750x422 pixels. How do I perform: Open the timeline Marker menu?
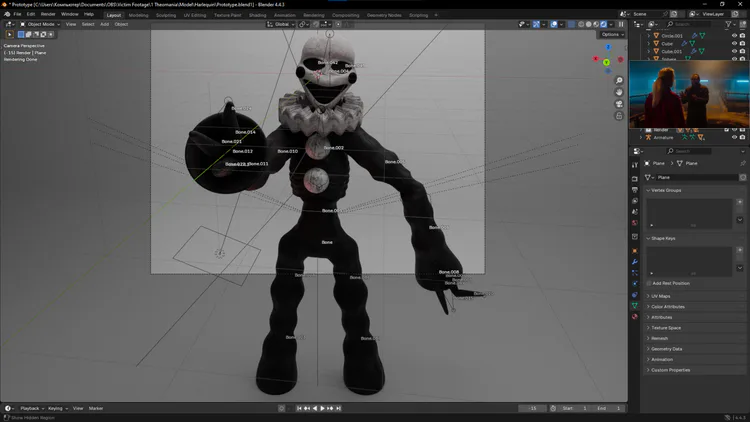pyautogui.click(x=96, y=409)
